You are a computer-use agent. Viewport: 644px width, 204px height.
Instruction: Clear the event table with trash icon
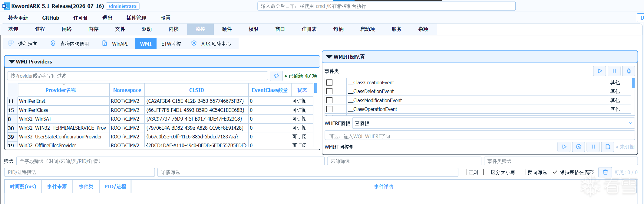[605, 172]
